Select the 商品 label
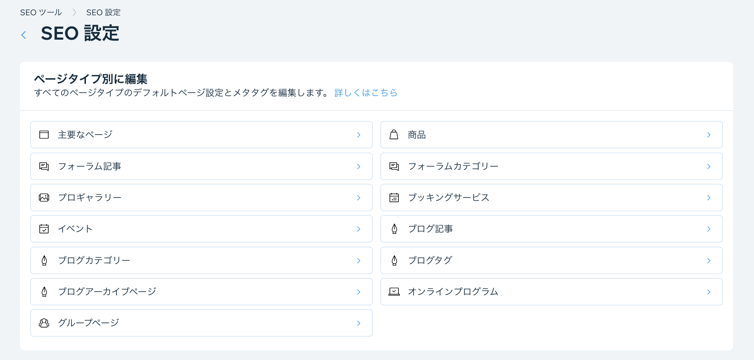Viewport: 754px width, 360px height. (416, 135)
